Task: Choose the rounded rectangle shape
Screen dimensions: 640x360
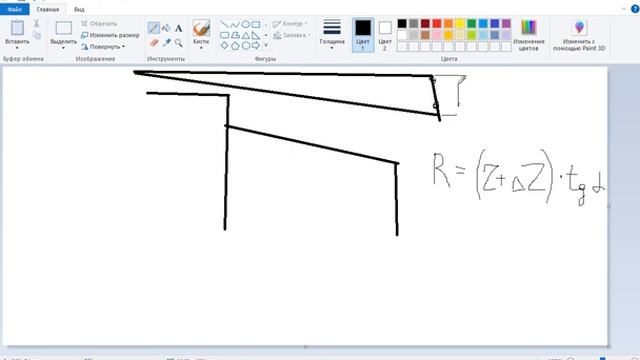Action: (224, 35)
